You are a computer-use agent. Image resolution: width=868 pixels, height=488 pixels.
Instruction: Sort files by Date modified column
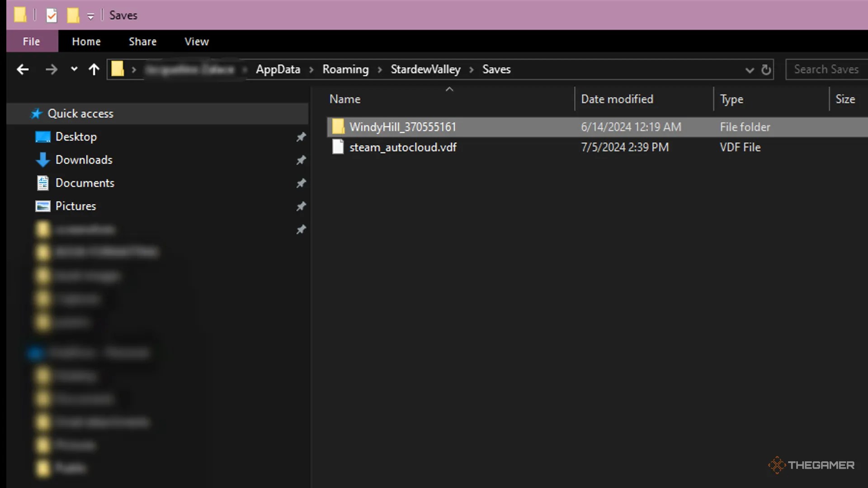point(617,99)
